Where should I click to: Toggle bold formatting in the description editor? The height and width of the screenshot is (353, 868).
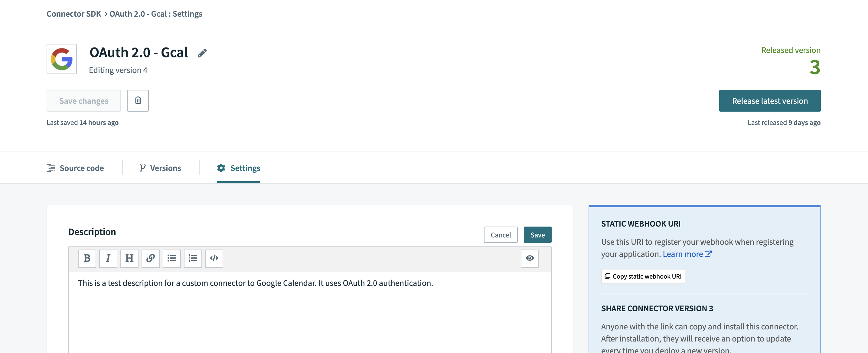(87, 258)
